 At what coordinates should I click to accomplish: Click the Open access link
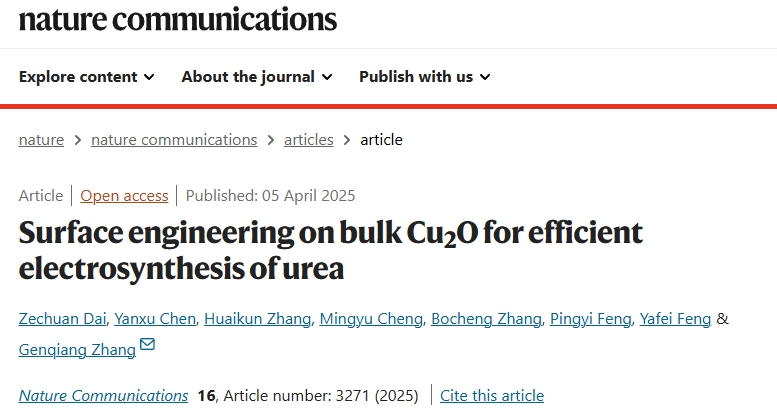click(x=124, y=196)
